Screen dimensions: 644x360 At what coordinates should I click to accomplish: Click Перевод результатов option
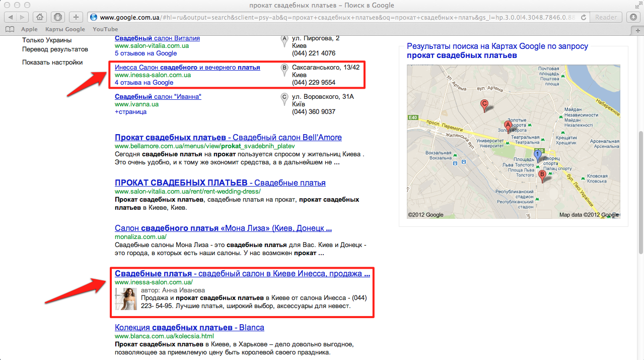[x=55, y=49]
